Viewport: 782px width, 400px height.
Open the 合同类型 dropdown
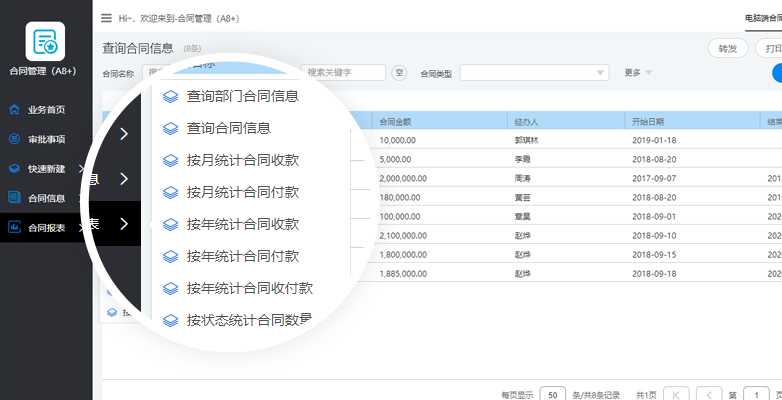point(534,72)
